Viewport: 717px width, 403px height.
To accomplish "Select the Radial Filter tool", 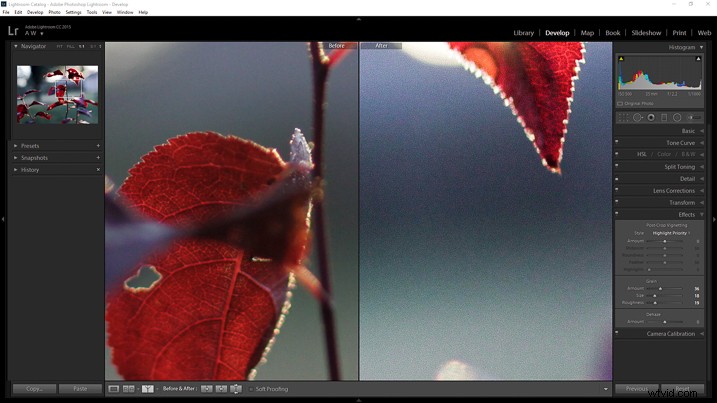I will click(677, 118).
